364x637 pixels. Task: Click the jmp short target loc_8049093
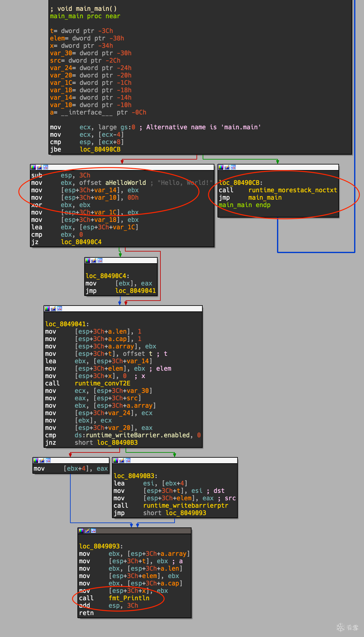[x=186, y=513]
